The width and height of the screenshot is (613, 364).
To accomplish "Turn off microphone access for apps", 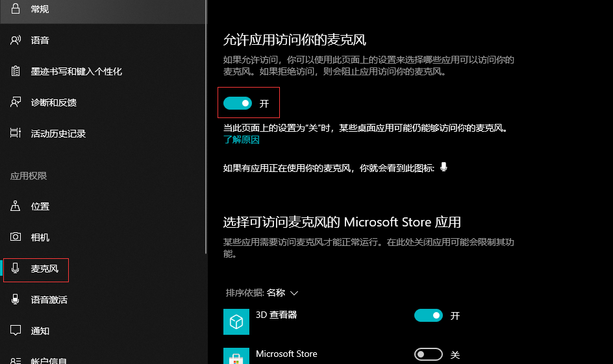I will tap(237, 103).
